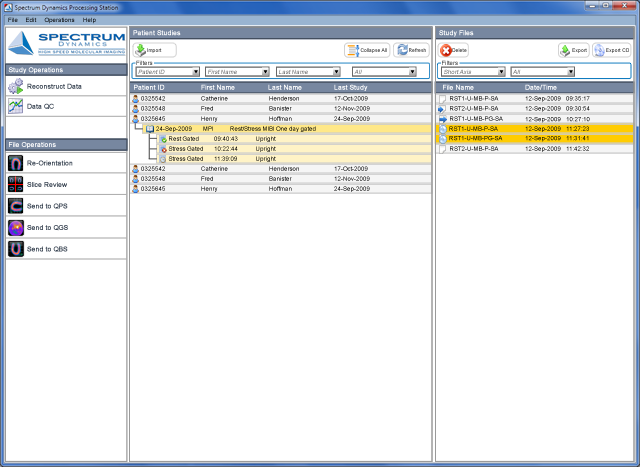Click the Stress Gated 10:22:44 error icon
The height and width of the screenshot is (467, 640).
(163, 149)
